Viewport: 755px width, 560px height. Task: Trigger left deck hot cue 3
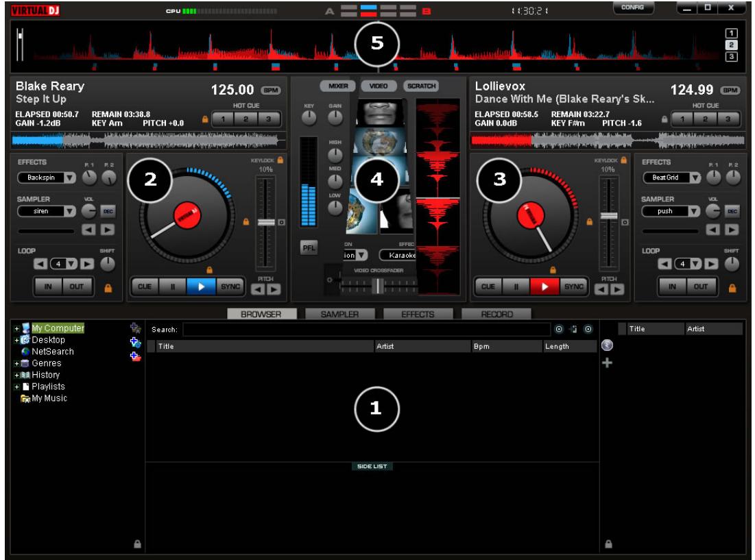[268, 119]
